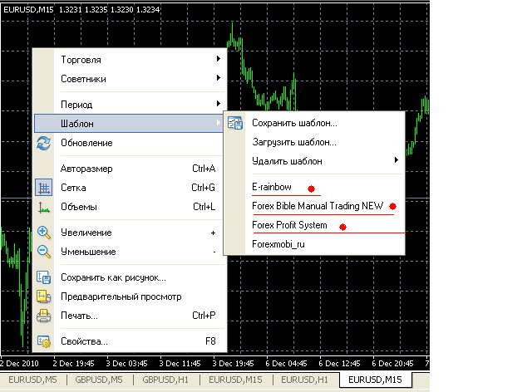Click the properties gear icon beside Свойства
The height and width of the screenshot is (392, 532).
[x=44, y=341]
